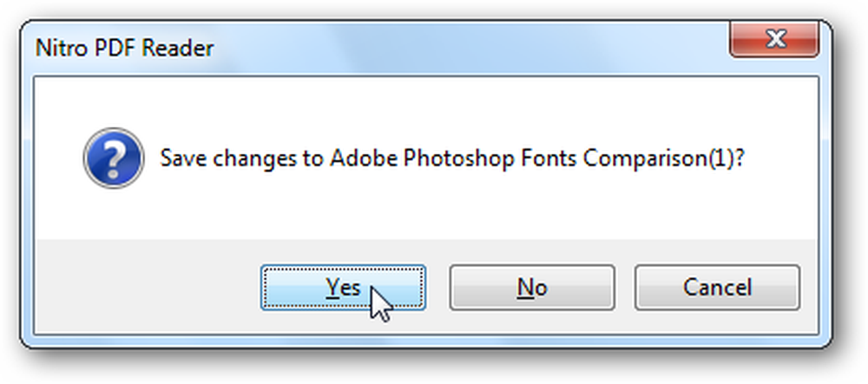Image resolution: width=868 pixels, height=384 pixels.
Task: Confirm saving changes with Yes
Action: pos(343,288)
